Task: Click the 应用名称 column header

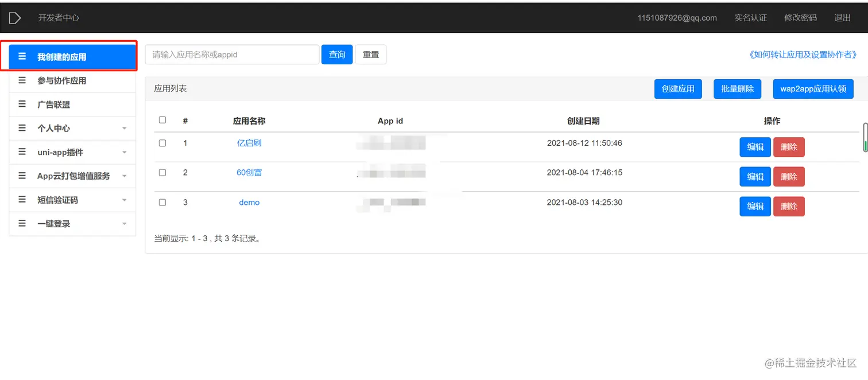Action: [249, 121]
